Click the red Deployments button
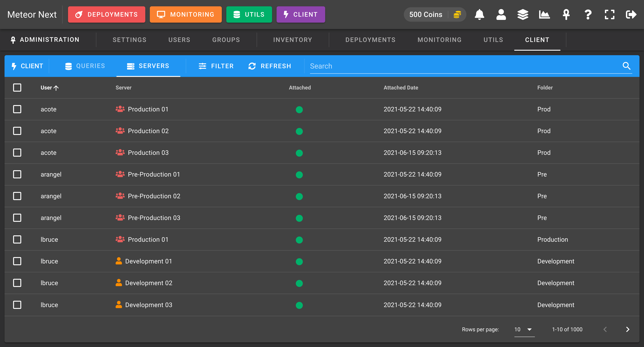The width and height of the screenshot is (644, 347). [x=107, y=14]
